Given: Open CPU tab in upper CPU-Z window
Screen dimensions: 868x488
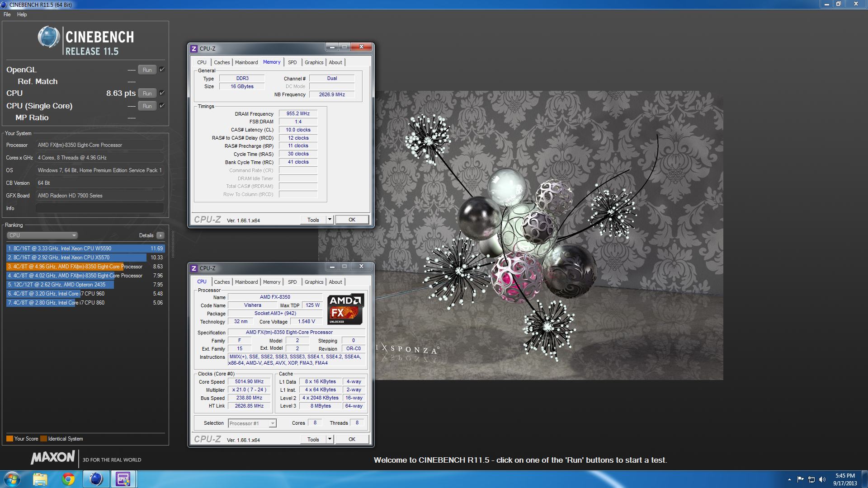Looking at the screenshot, I should coord(202,62).
